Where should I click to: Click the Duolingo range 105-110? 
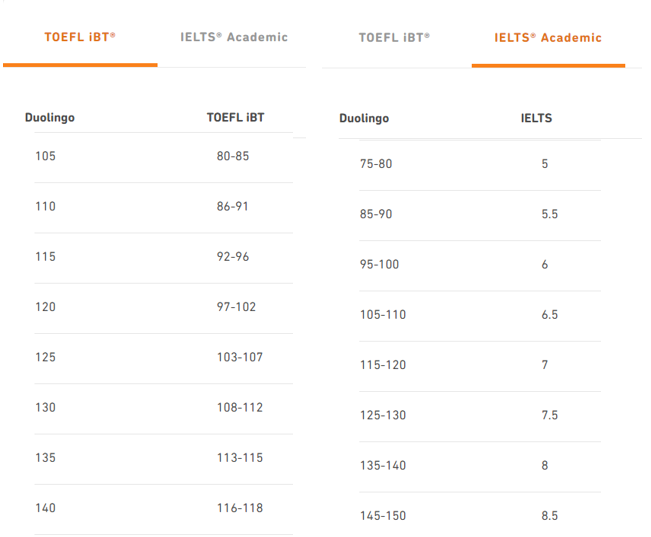tap(383, 315)
